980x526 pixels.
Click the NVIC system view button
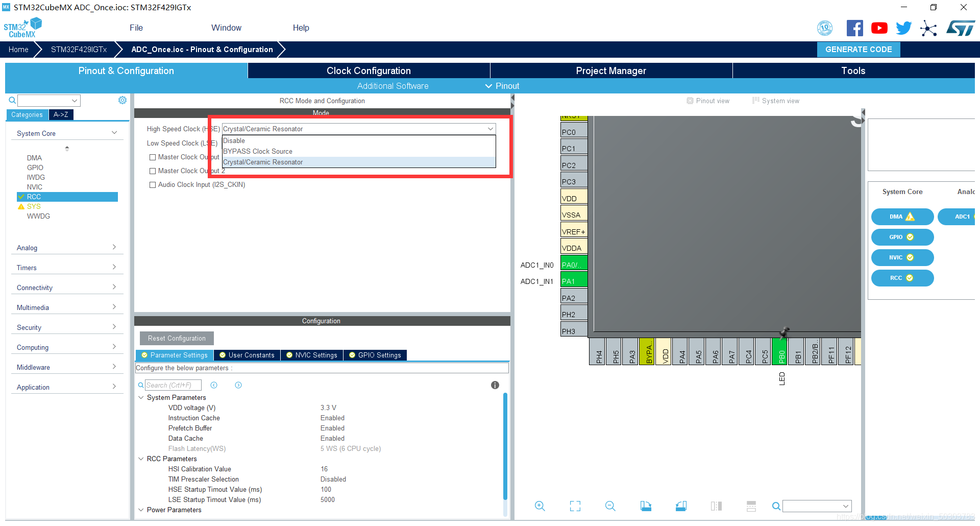click(902, 257)
